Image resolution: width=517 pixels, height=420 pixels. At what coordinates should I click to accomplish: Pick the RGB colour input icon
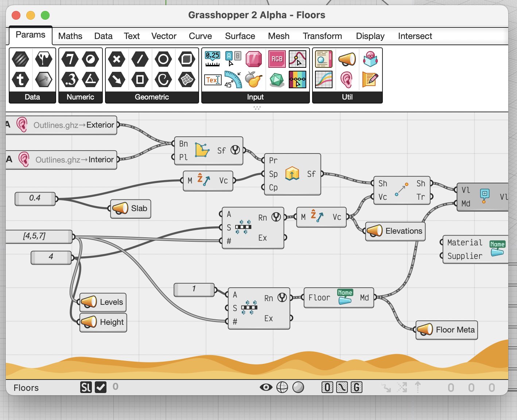point(277,59)
